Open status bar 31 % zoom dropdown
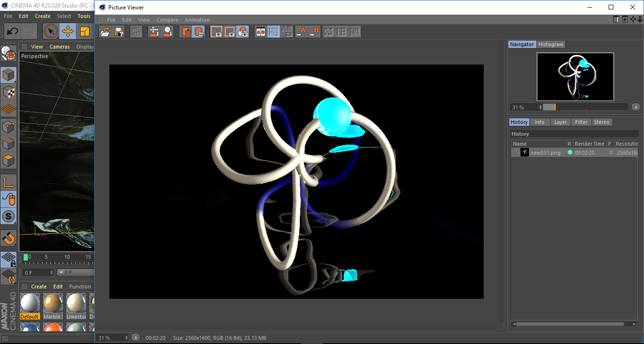Image resolution: width=644 pixels, height=344 pixels. click(x=113, y=338)
